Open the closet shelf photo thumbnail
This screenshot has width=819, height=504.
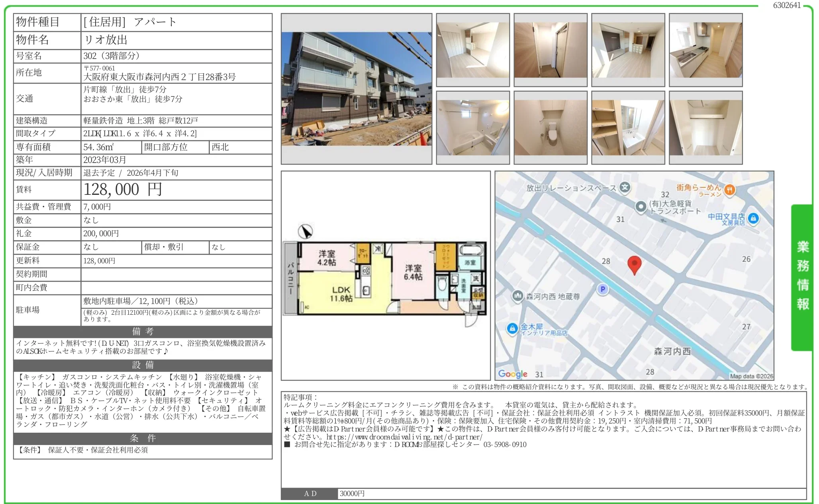pos(705,127)
